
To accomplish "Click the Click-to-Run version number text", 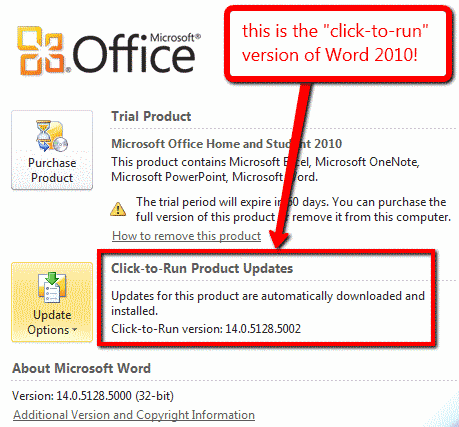I will pos(206,329).
